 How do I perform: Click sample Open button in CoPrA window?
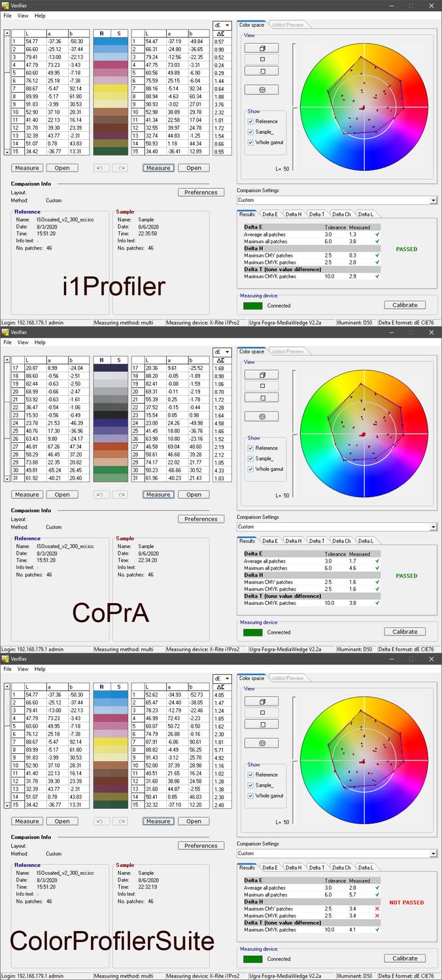click(194, 495)
